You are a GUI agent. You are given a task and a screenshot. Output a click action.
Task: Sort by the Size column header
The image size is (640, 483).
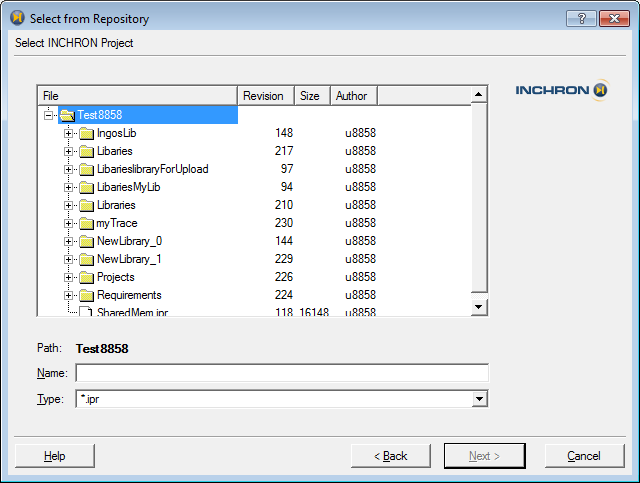312,96
